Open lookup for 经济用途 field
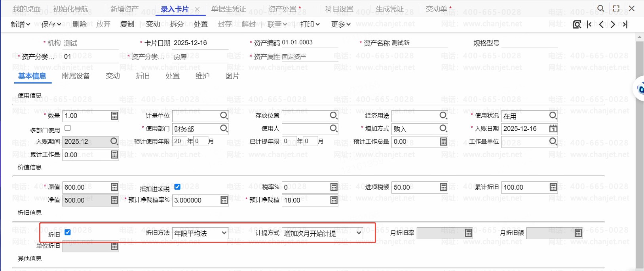This screenshot has width=644, height=271. click(443, 116)
